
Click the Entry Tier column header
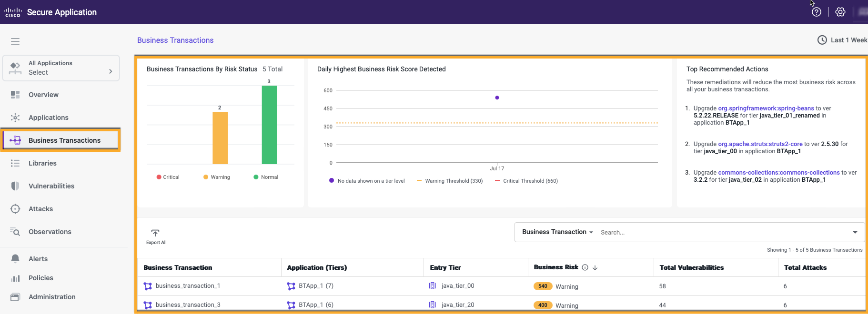(445, 267)
